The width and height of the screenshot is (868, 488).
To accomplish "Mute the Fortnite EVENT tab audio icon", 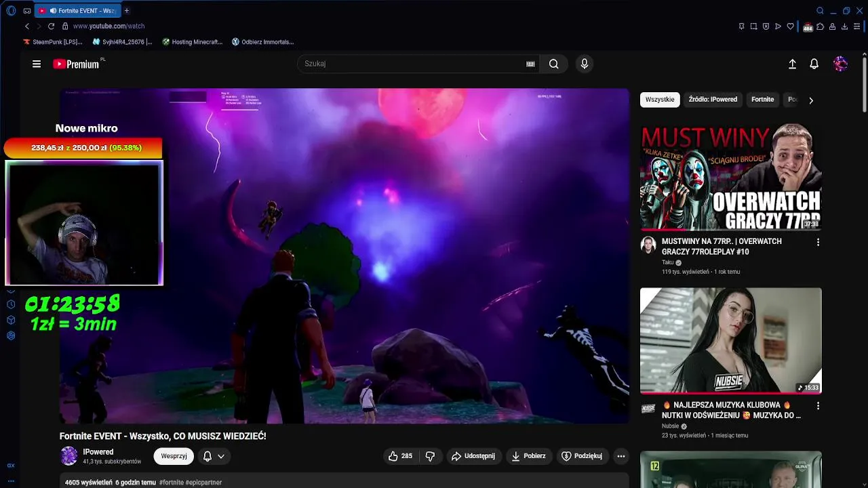I will [x=53, y=11].
